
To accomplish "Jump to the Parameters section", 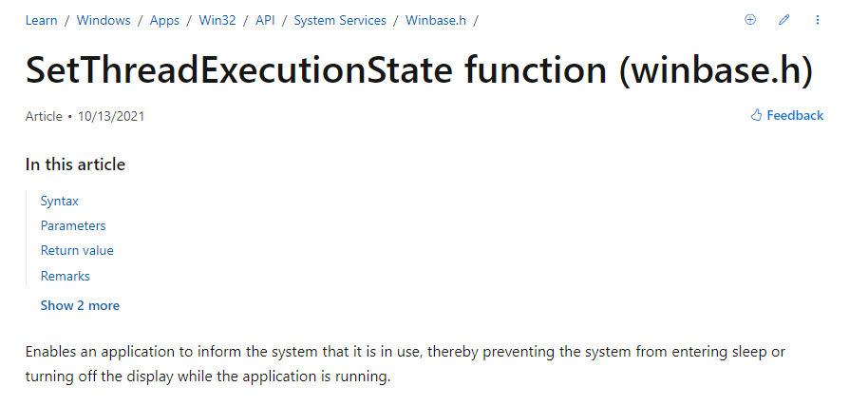I will tap(73, 226).
